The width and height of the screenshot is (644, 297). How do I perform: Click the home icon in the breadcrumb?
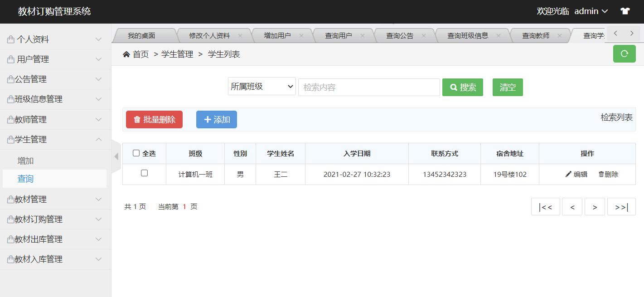click(x=127, y=54)
